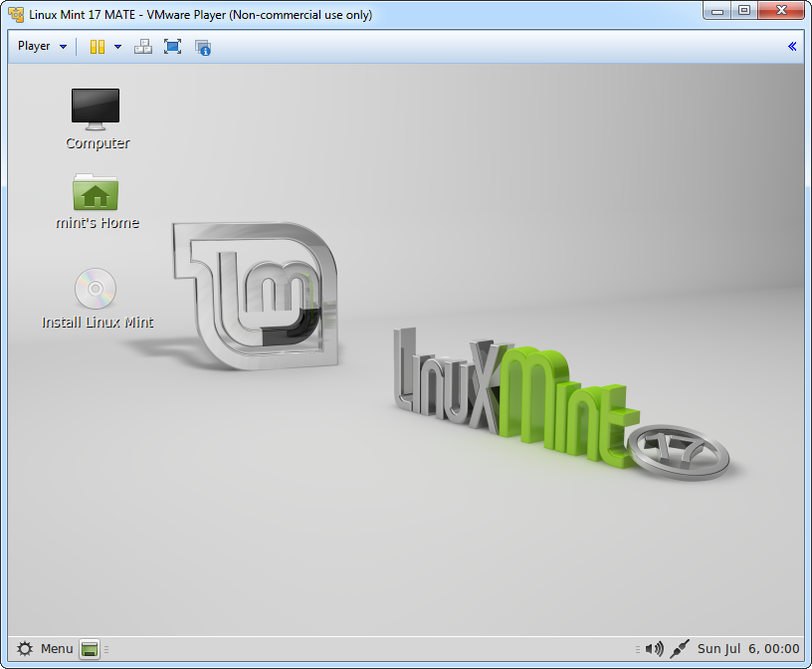
Task: Open the network connection tray icon
Action: pyautogui.click(x=680, y=649)
